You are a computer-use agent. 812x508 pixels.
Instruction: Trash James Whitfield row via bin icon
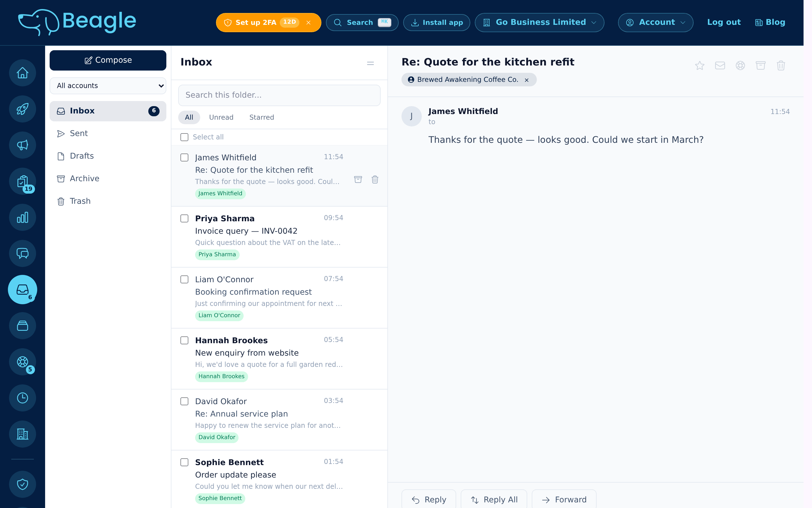coord(375,179)
